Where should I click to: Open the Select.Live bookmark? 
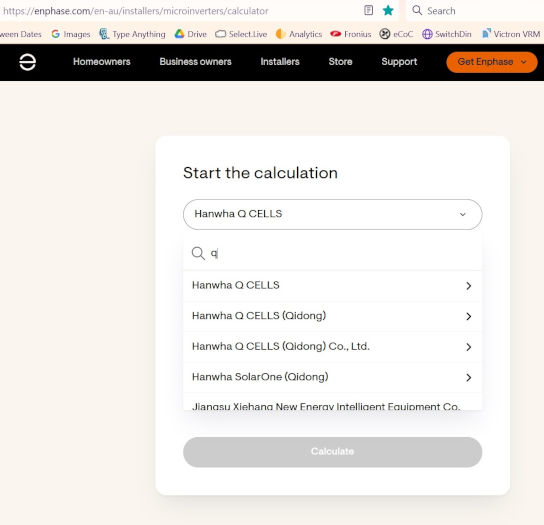pos(241,34)
